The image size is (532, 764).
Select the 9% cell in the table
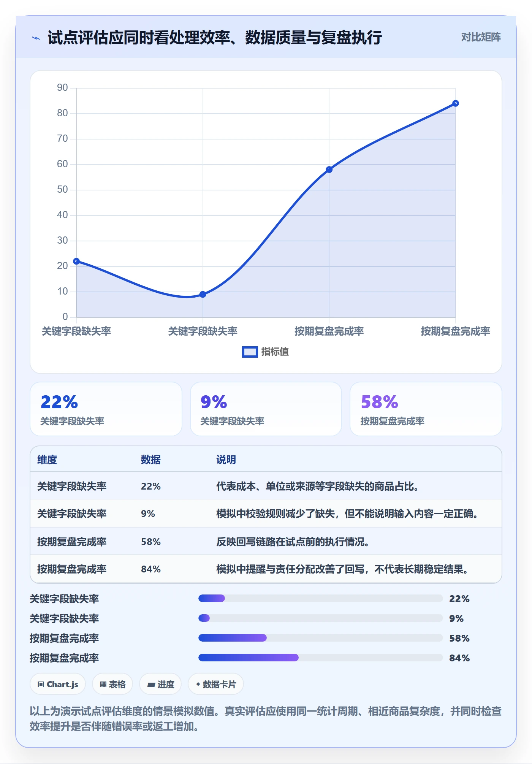coord(148,514)
